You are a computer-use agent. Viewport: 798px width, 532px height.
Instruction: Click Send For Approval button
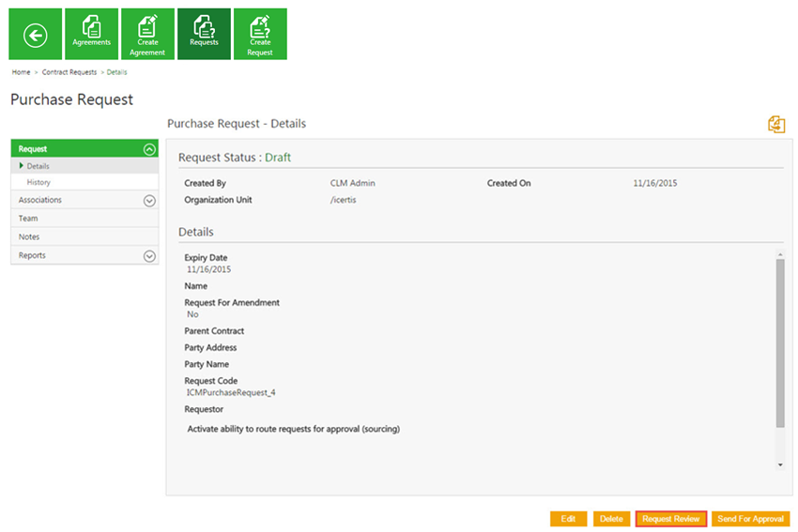[750, 519]
